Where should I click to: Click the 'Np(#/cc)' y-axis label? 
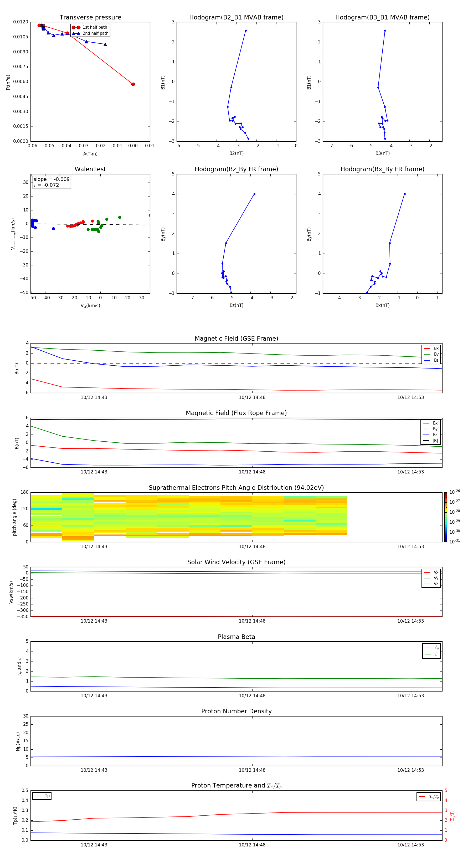coord(18,741)
